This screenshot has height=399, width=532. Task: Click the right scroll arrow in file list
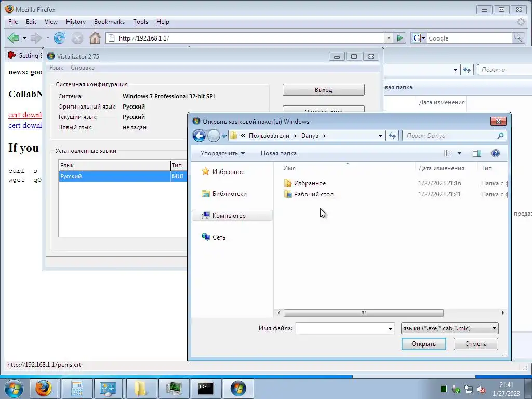503,313
